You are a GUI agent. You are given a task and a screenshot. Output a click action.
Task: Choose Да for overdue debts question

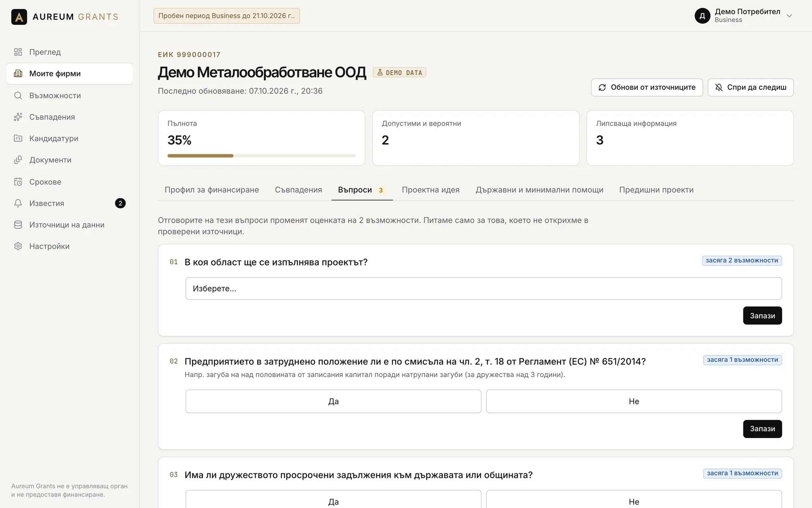[333, 499]
